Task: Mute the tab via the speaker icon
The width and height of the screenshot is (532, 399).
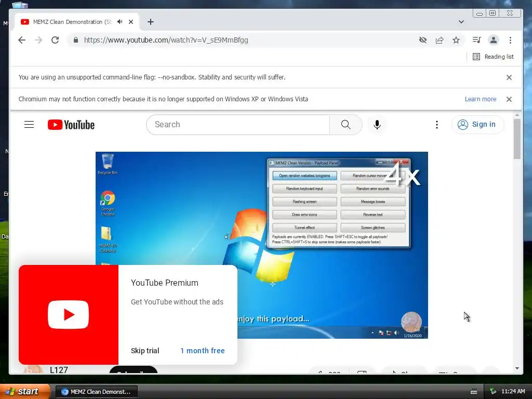Action: (x=120, y=22)
